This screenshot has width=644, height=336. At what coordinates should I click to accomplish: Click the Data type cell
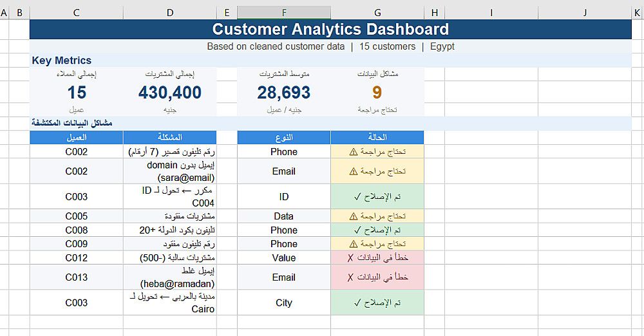point(284,216)
